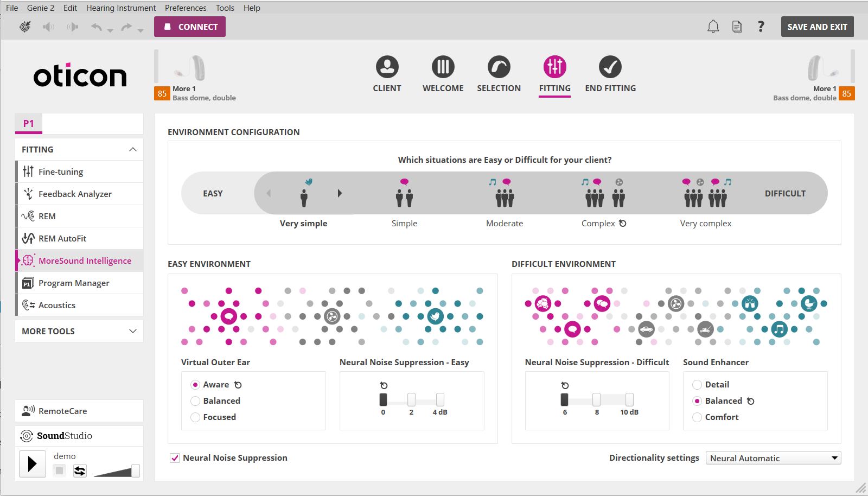Open the REM tool
Screen dimensions: 868x496
[x=80, y=216]
